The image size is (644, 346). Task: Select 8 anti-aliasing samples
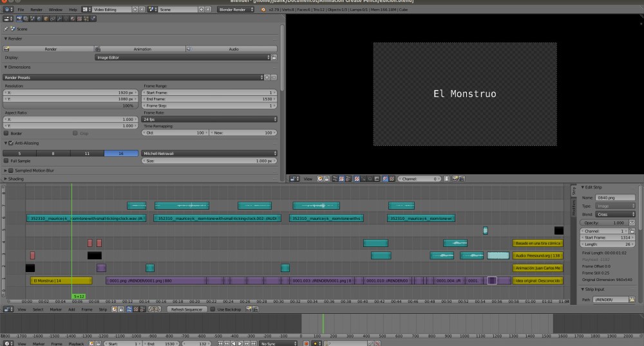(x=53, y=153)
